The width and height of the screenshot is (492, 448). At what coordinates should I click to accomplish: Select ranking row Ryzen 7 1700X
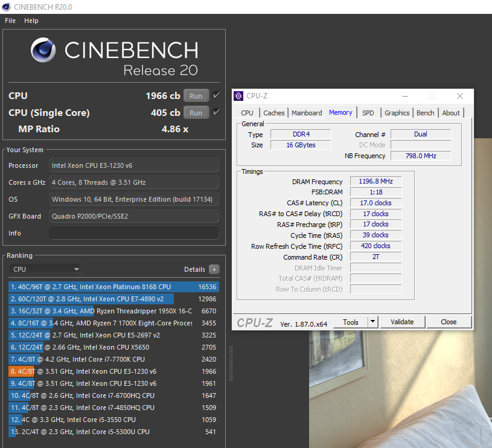[x=113, y=323]
